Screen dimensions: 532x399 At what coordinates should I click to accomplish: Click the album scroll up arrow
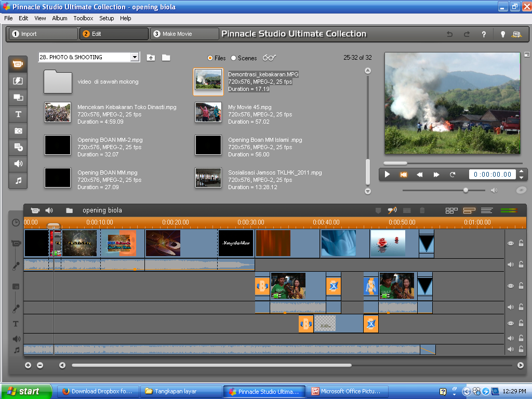click(x=368, y=71)
